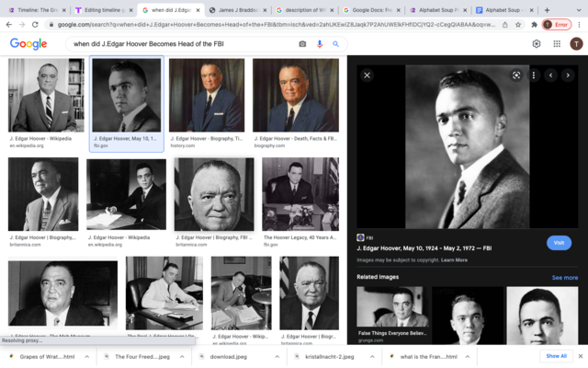588x368 pixels.
Task: Click the search query input field
Action: click(x=184, y=44)
